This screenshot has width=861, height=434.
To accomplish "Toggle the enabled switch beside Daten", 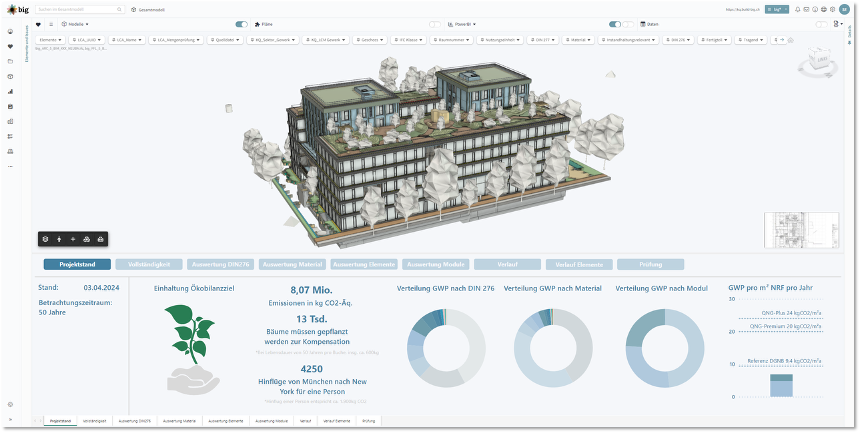I will pyautogui.click(x=615, y=23).
